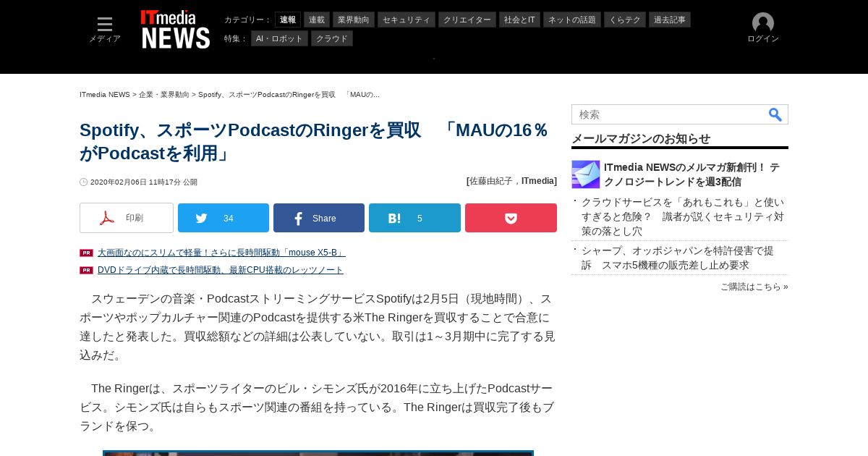868x456 pixels.
Task: Click the Spotify Ringer article headline
Action: coord(315,142)
